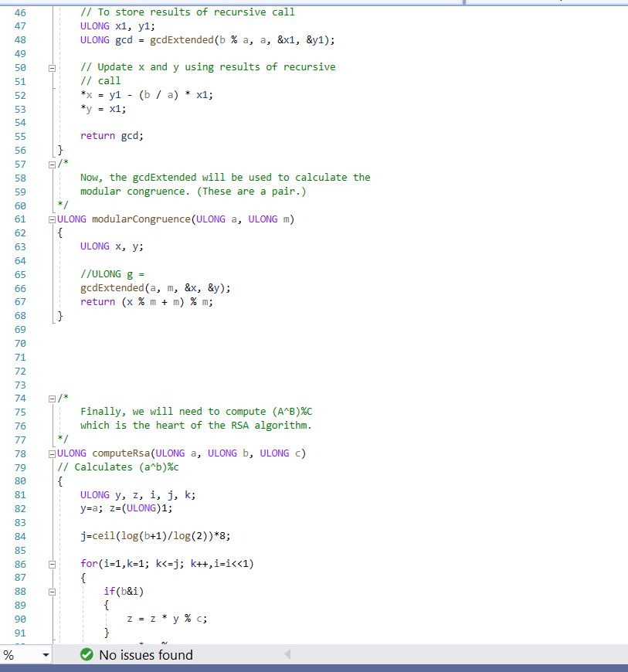Viewport: 628px width, 672px height.
Task: Collapse the code region starting at line 50
Action: click(x=51, y=67)
